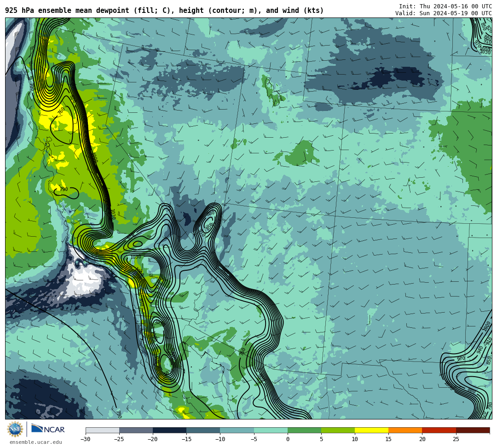497x448 pixels.
Task: Click the colorbar tick label 25
Action: [456, 439]
